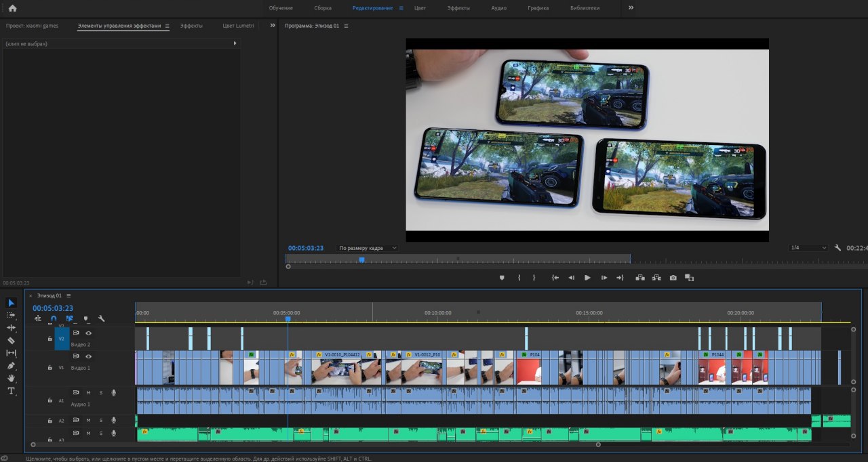Open Редактирование workspace menu icon
Image resolution: width=868 pixels, height=462 pixels.
tap(401, 8)
